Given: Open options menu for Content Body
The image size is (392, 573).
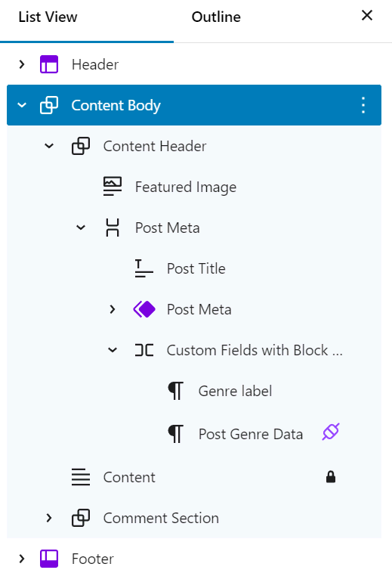Looking at the screenshot, I should (x=363, y=105).
